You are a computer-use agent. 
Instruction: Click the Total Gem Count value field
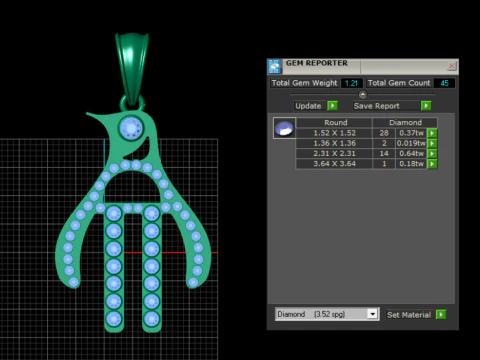pos(444,83)
